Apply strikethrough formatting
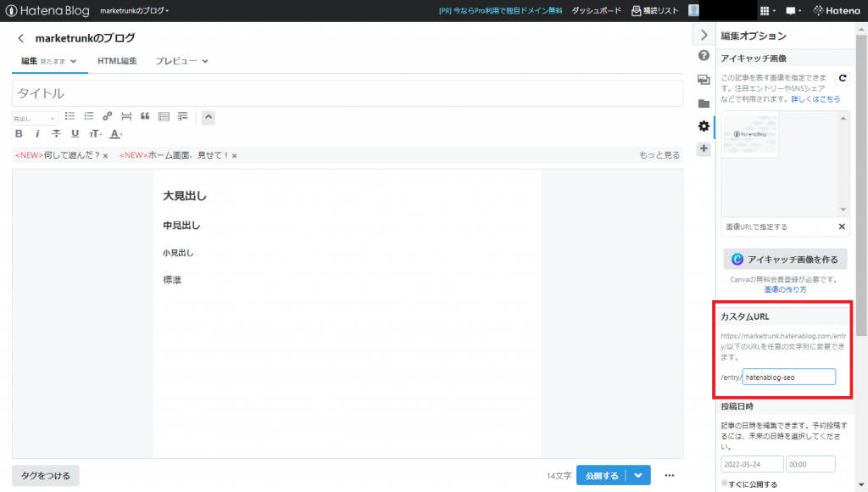 [56, 134]
